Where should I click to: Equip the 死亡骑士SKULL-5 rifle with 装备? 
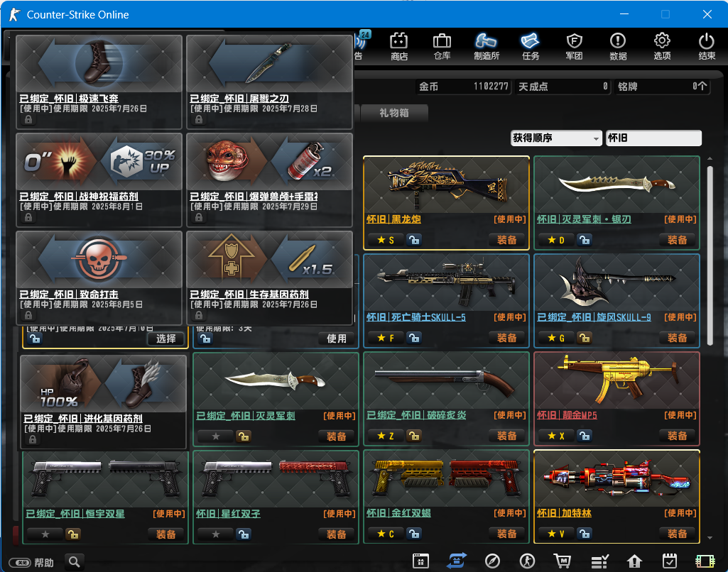point(506,338)
